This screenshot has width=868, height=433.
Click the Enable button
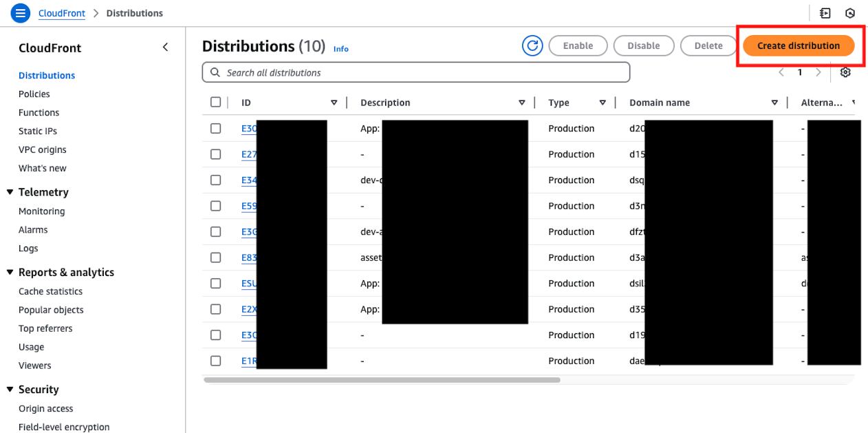click(578, 45)
